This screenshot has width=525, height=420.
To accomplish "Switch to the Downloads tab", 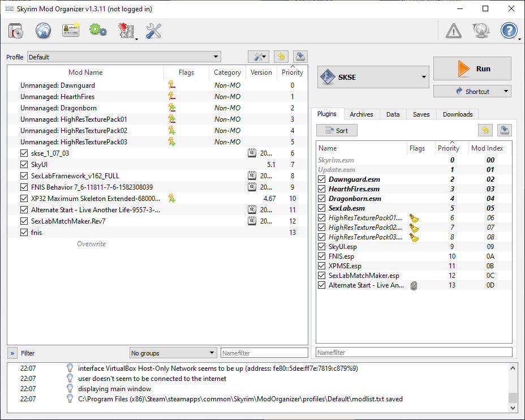I will click(458, 114).
